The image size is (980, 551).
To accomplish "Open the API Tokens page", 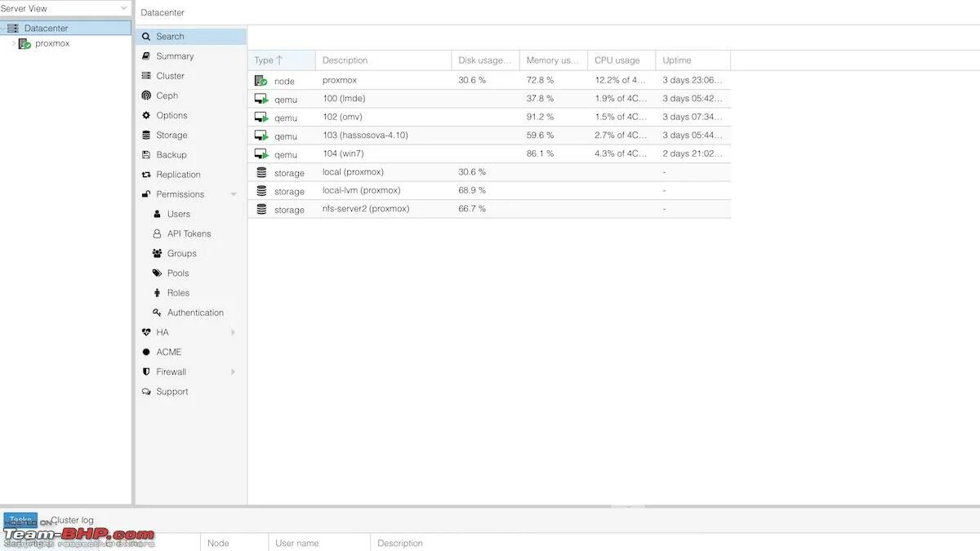I will point(190,233).
